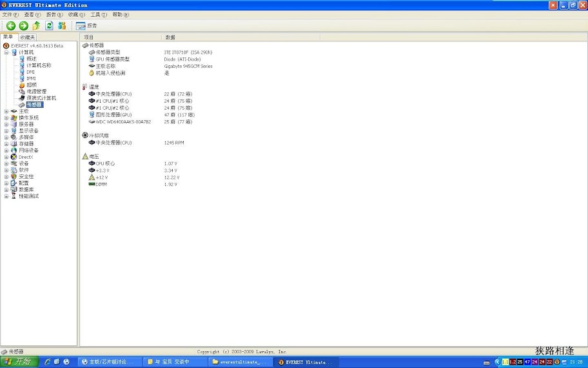
Task: Click the 配置 configuration tree icon
Action: point(14,183)
